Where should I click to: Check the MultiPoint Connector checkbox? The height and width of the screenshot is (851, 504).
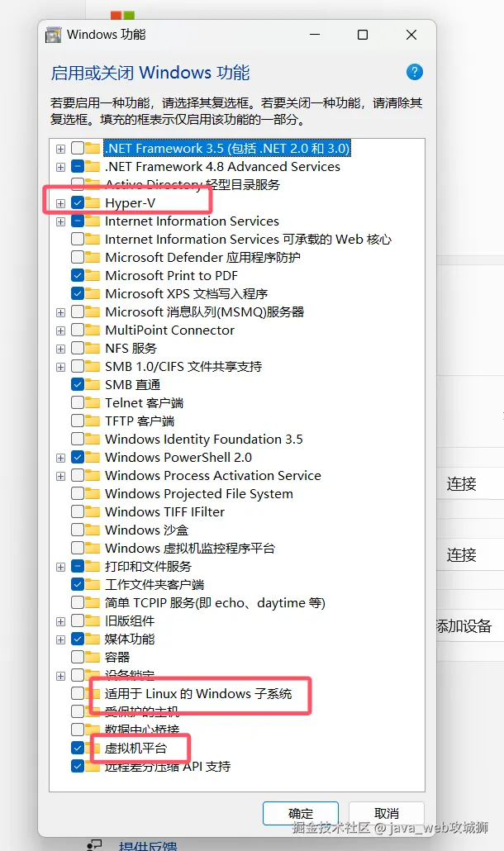78,330
